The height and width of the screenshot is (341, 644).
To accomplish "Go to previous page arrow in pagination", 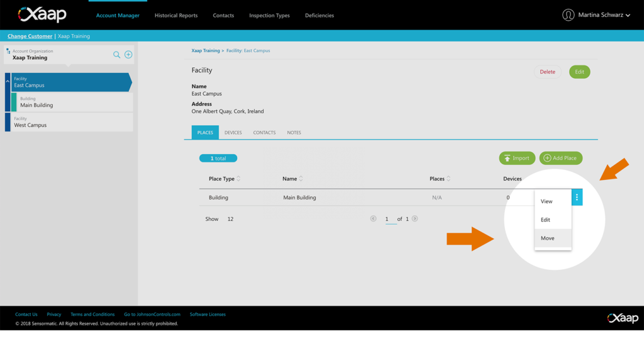I will point(373,218).
